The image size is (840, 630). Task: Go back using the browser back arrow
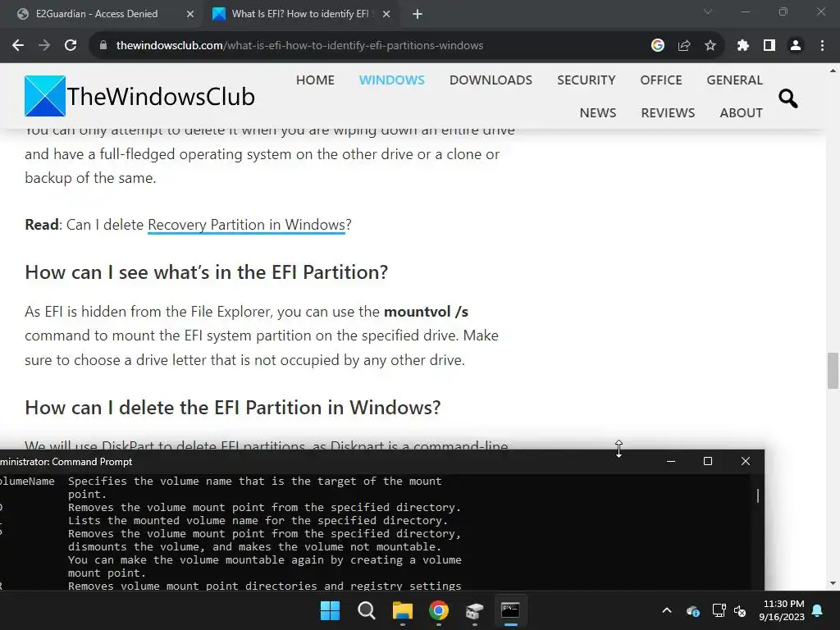(18, 46)
